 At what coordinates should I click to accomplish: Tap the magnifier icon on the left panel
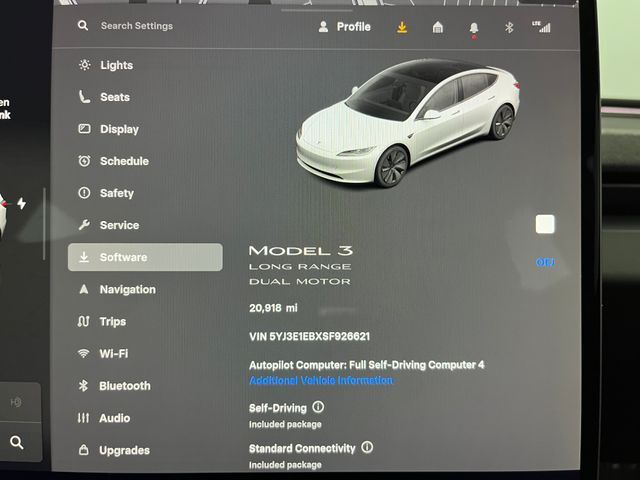tap(17, 442)
